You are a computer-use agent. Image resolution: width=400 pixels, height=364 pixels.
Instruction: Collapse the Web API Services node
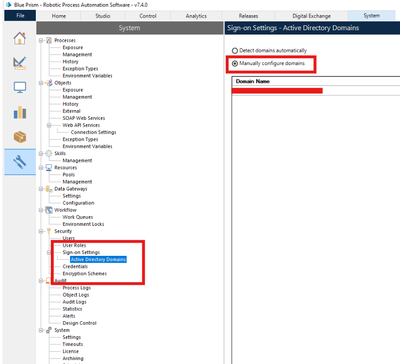49,125
